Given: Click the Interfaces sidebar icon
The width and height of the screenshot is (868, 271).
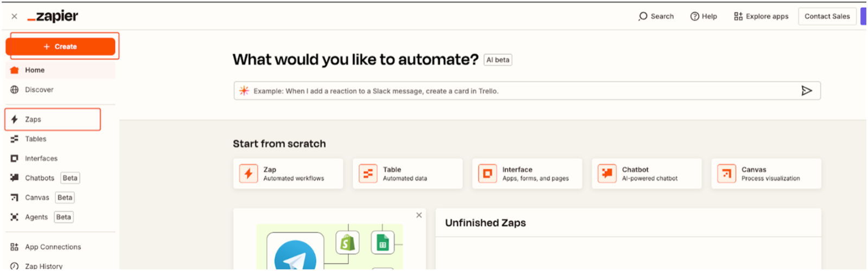Looking at the screenshot, I should pyautogui.click(x=15, y=158).
